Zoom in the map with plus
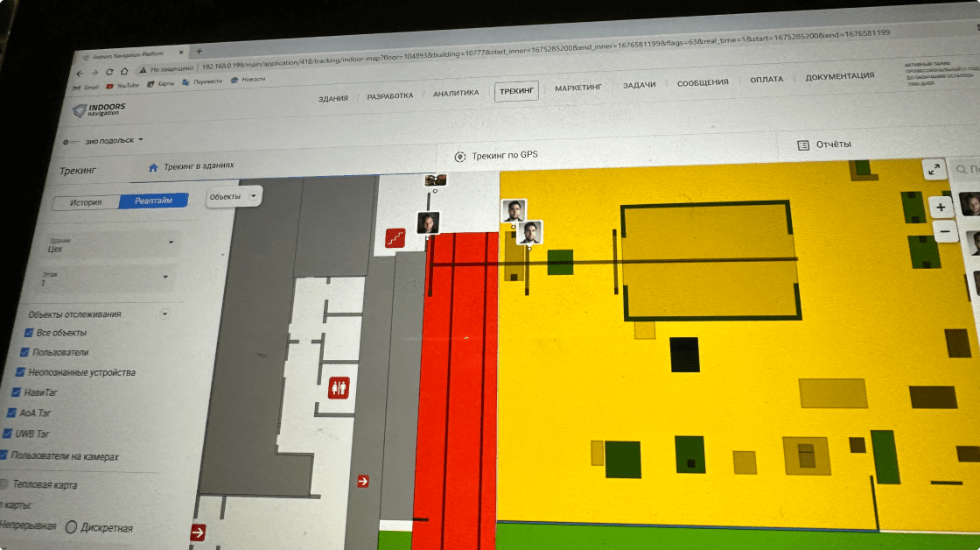Viewport: 980px width, 550px height. [x=940, y=207]
